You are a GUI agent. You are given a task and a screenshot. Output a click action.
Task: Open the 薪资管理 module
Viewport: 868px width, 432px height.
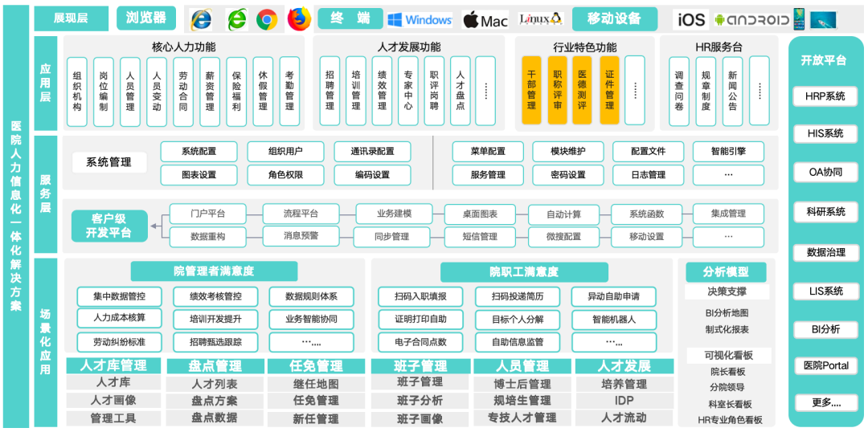pyautogui.click(x=210, y=92)
